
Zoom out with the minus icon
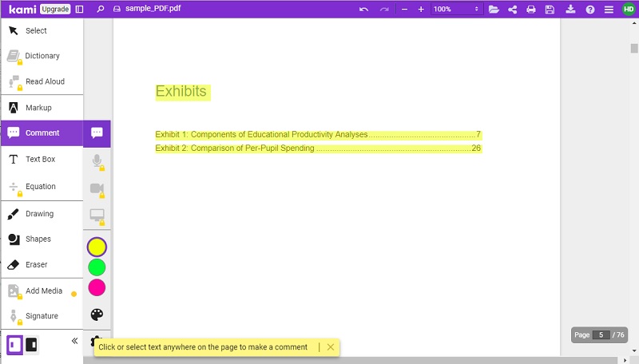point(405,9)
